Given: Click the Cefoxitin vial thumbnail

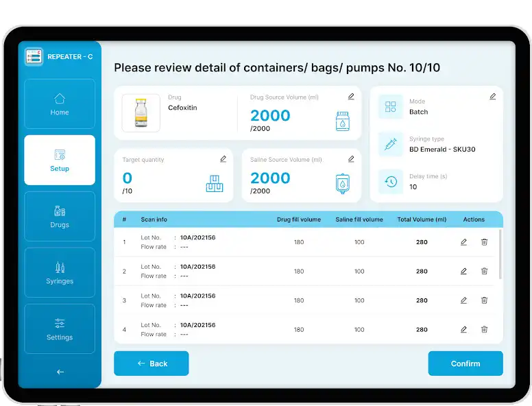Looking at the screenshot, I should (141, 113).
